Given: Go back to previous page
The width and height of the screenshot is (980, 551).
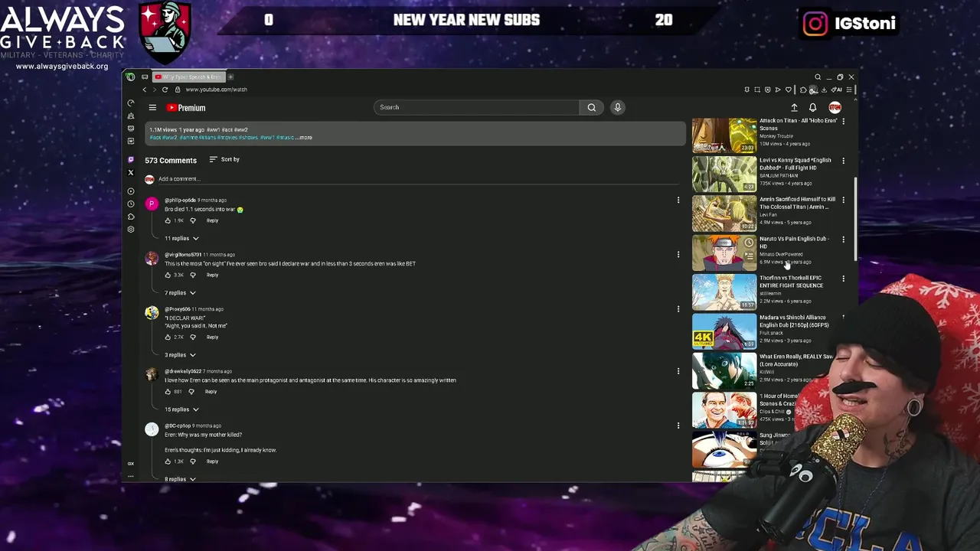Looking at the screenshot, I should click(x=144, y=90).
